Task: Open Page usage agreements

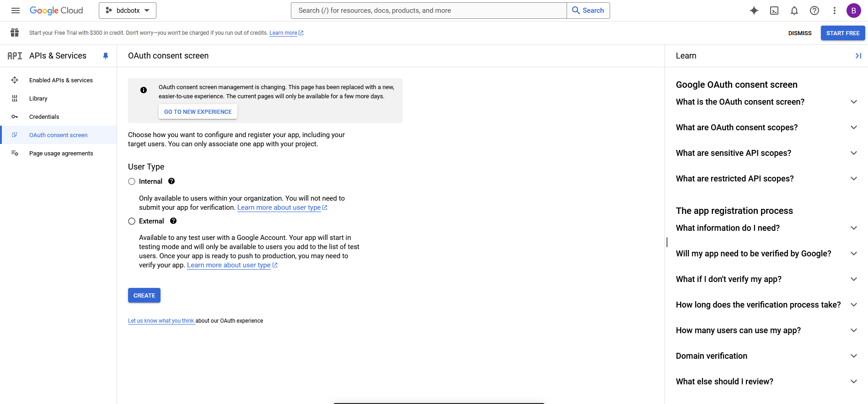Action: click(x=59, y=153)
